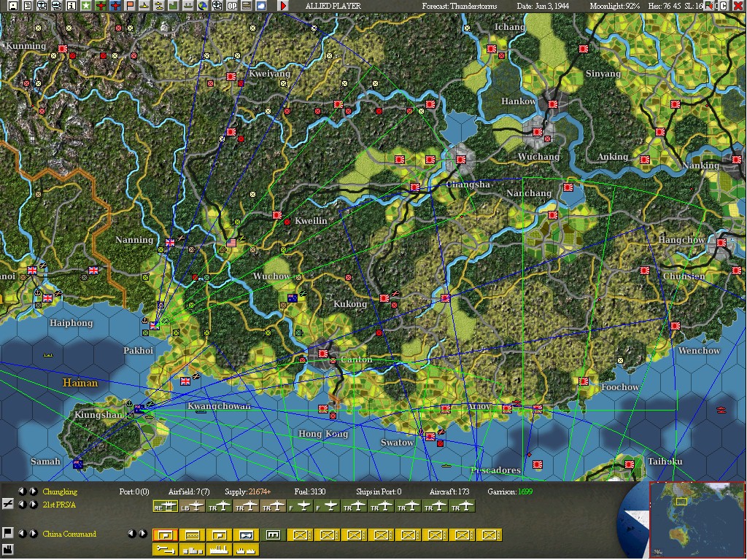Select the first crossed-box infantry unit icon
This screenshot has width=747, height=560.
(300, 535)
